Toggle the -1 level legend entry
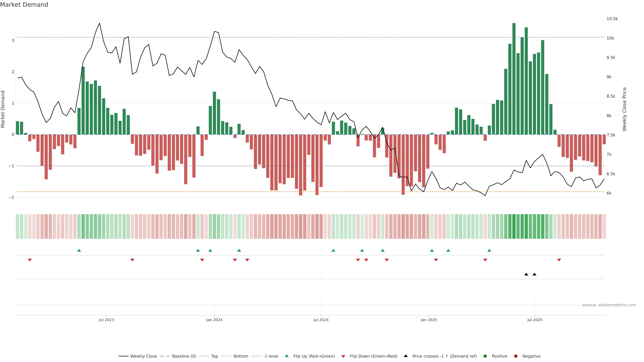 pyautogui.click(x=271, y=356)
